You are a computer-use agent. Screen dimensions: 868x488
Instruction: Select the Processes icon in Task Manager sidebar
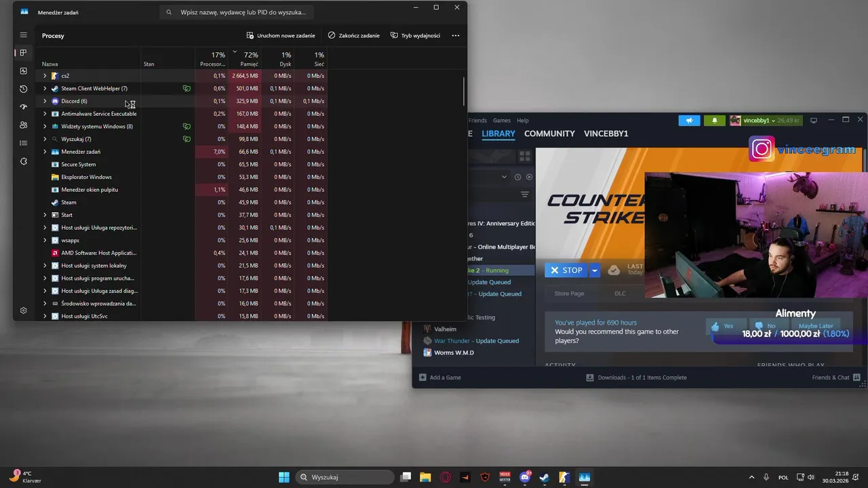(x=23, y=53)
